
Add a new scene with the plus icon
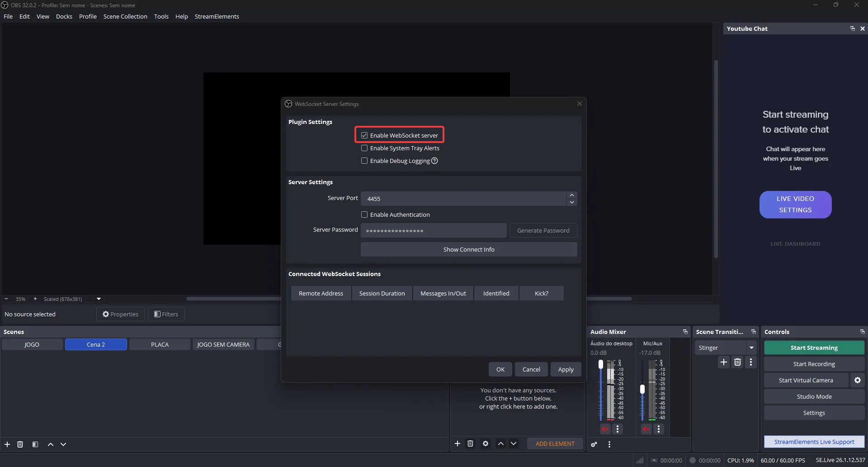click(7, 444)
